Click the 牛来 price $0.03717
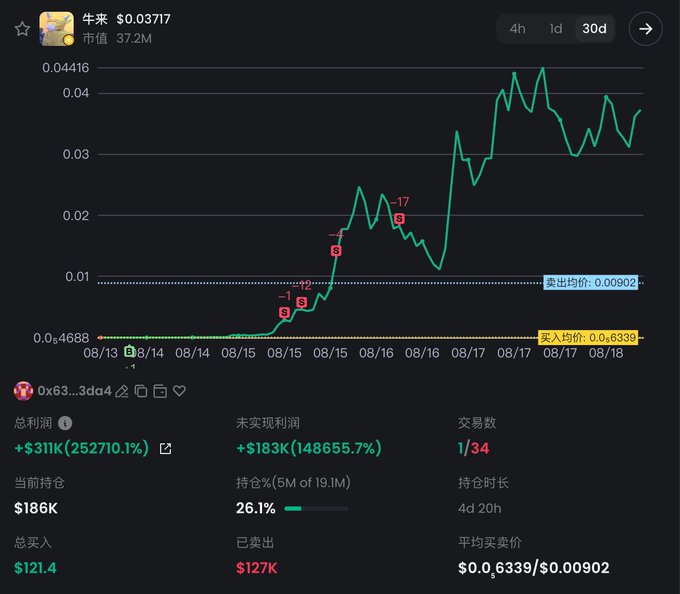680x594 pixels. (144, 19)
